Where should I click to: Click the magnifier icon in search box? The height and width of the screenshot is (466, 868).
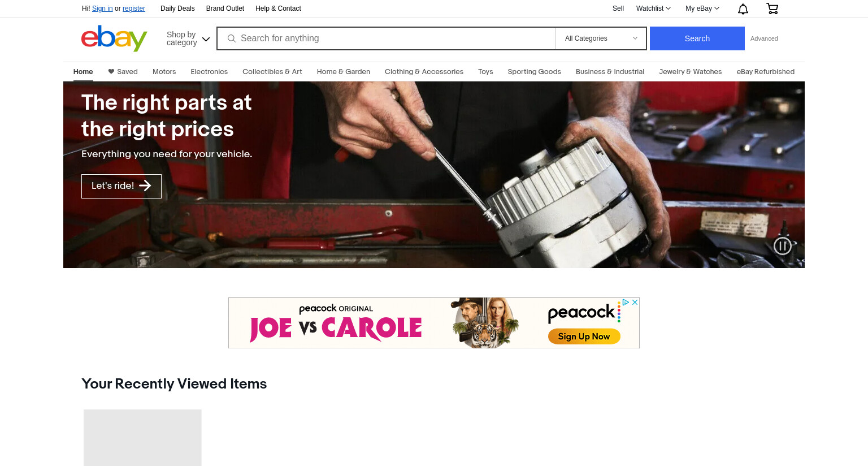click(x=232, y=38)
